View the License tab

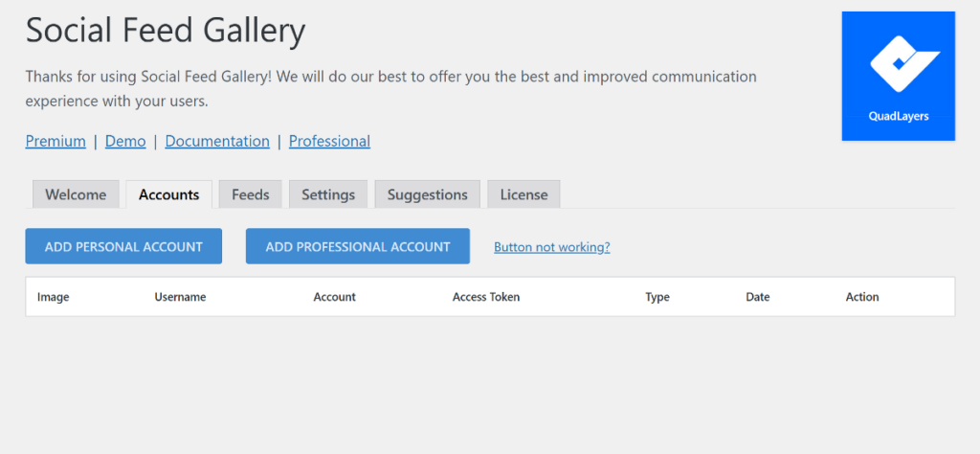pos(523,194)
